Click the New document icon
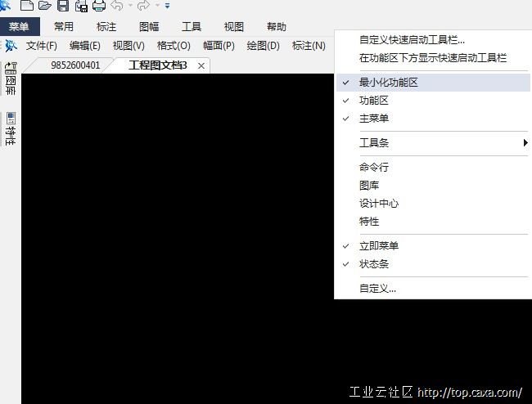 coord(27,5)
